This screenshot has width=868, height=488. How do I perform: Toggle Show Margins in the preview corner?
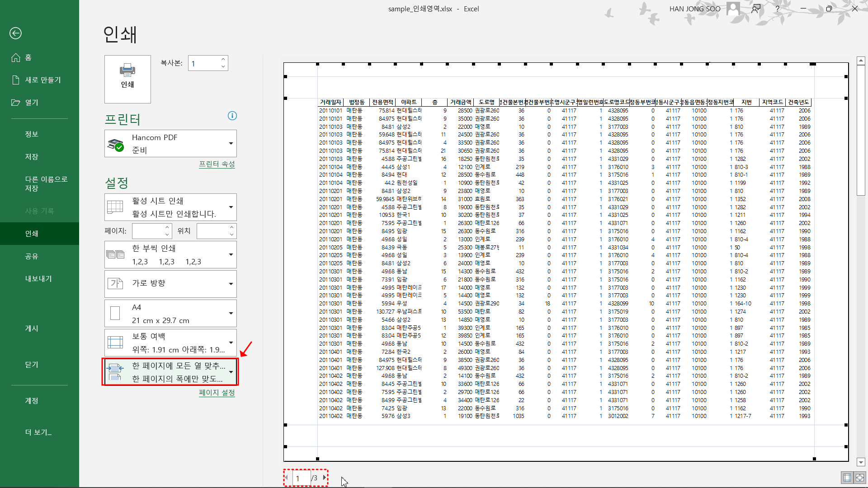(x=847, y=478)
